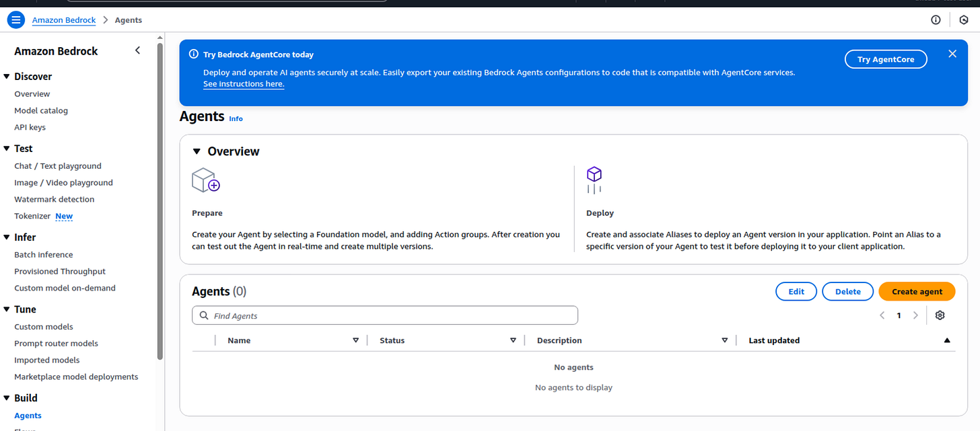Image resolution: width=980 pixels, height=431 pixels.
Task: Go to next page of agents
Action: click(915, 315)
